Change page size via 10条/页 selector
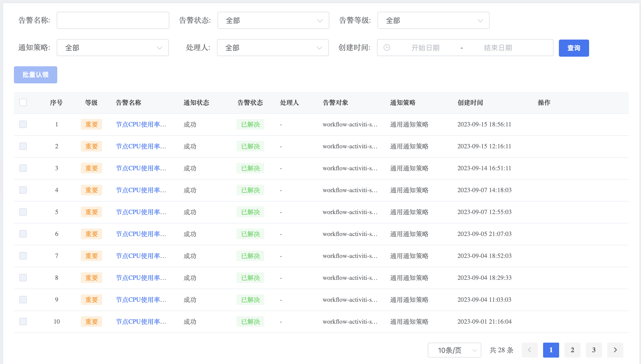This screenshot has height=364, width=641. [x=454, y=350]
